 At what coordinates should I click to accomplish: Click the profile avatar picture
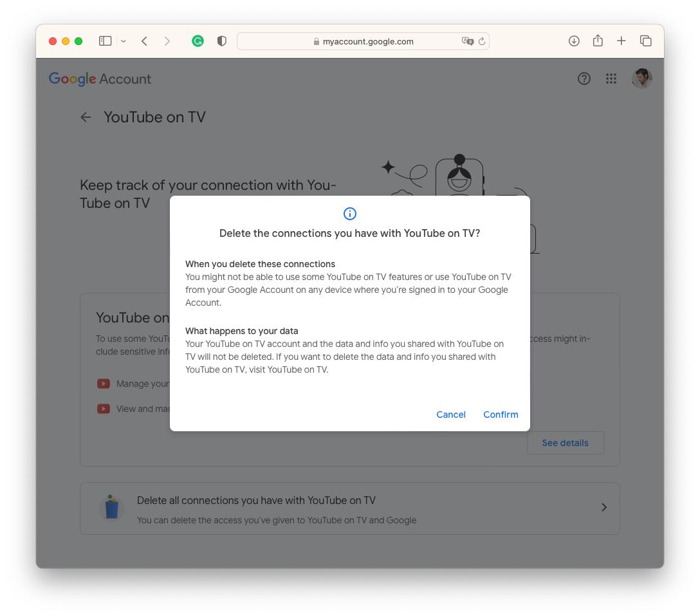[641, 79]
